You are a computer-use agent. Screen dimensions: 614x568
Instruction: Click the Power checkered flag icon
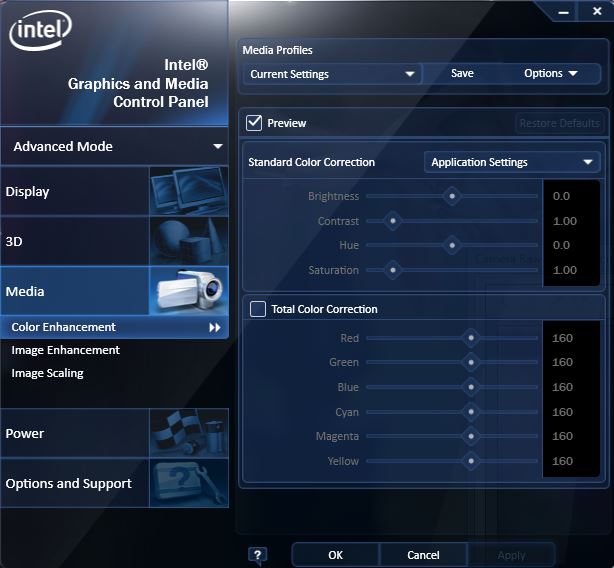pos(189,433)
